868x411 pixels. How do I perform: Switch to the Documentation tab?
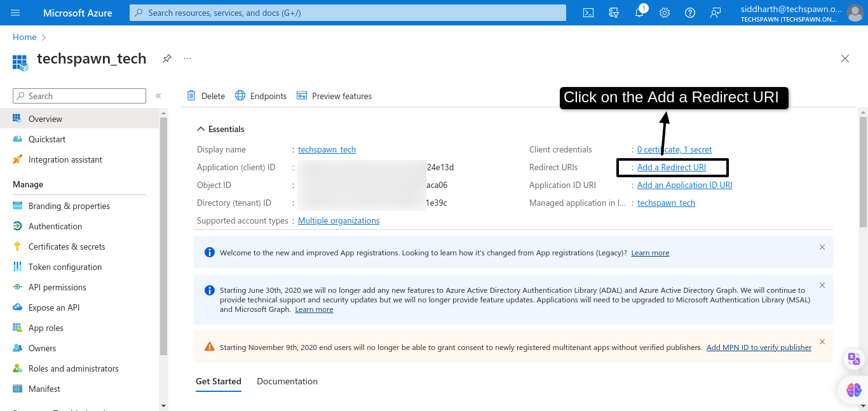(x=287, y=381)
